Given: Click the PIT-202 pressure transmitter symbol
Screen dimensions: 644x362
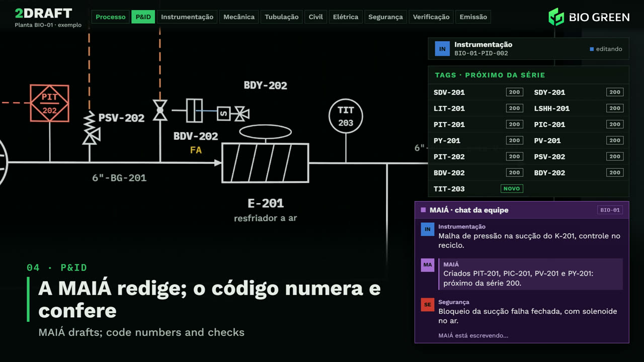Looking at the screenshot, I should pos(49,103).
